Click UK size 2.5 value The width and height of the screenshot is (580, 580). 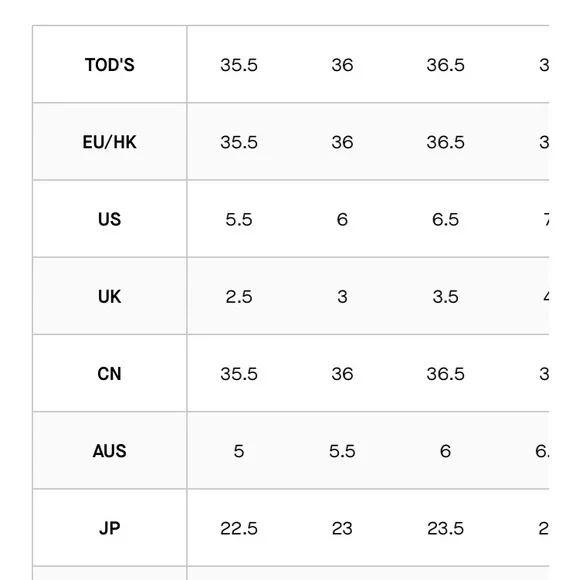coord(239,297)
